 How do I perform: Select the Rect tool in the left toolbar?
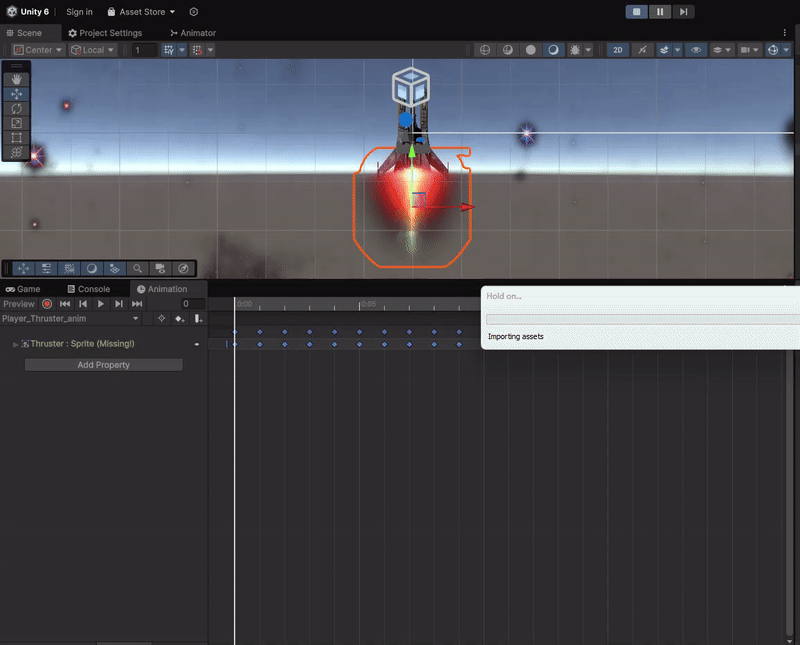coord(15,137)
